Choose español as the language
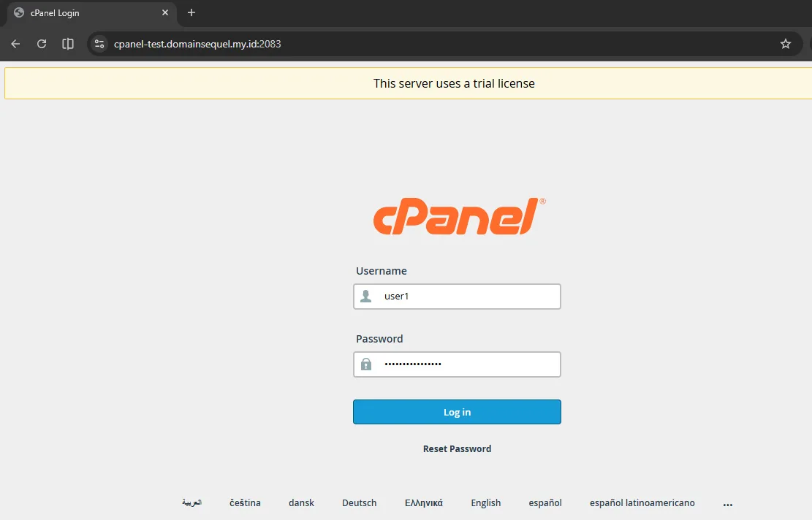 [545, 502]
